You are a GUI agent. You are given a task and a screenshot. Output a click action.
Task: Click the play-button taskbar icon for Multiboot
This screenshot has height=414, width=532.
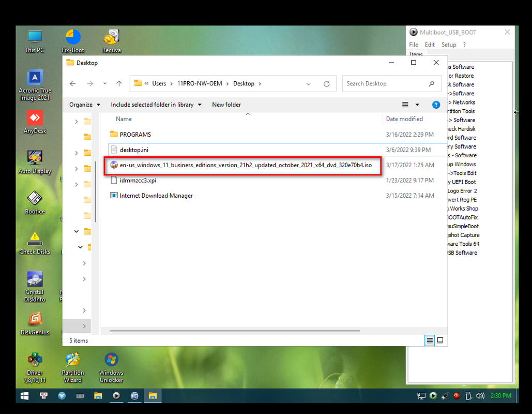pyautogui.click(x=116, y=396)
